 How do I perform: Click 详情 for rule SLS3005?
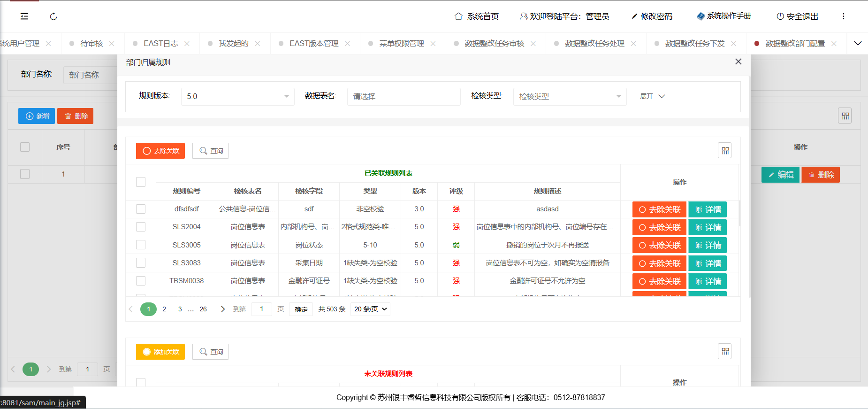pos(708,245)
